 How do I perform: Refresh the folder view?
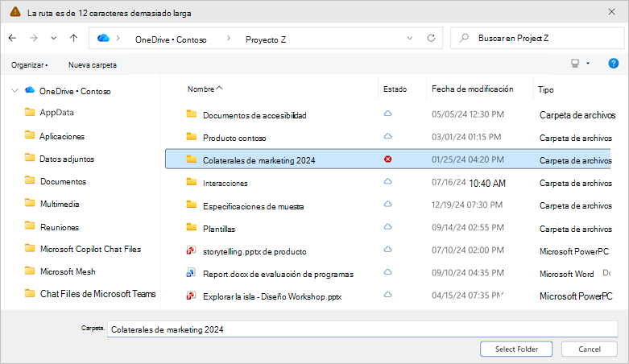(x=431, y=38)
